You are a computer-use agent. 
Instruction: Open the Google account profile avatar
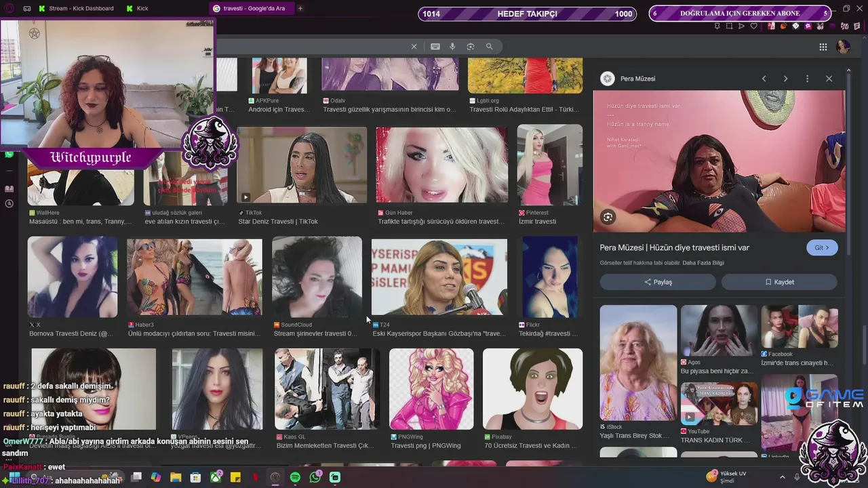(843, 47)
